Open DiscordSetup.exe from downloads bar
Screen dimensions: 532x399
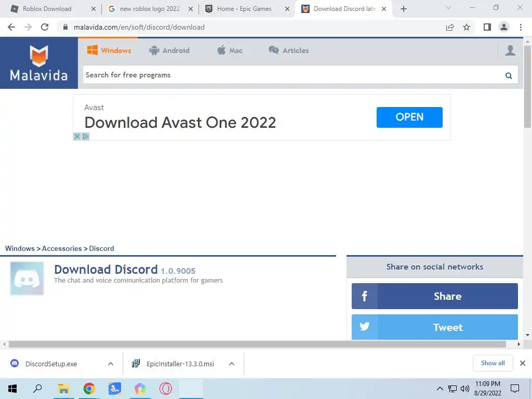pyautogui.click(x=51, y=364)
